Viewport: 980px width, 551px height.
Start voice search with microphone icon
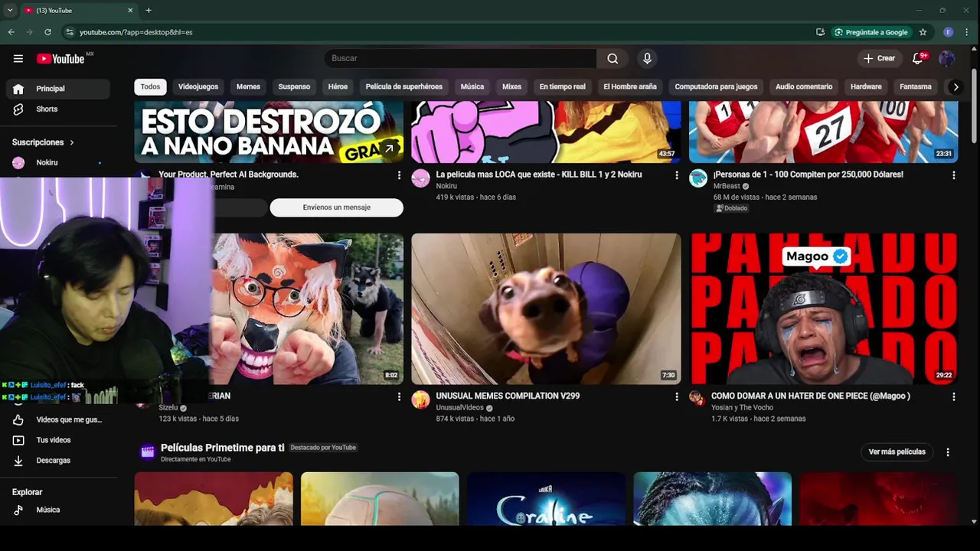647,58
